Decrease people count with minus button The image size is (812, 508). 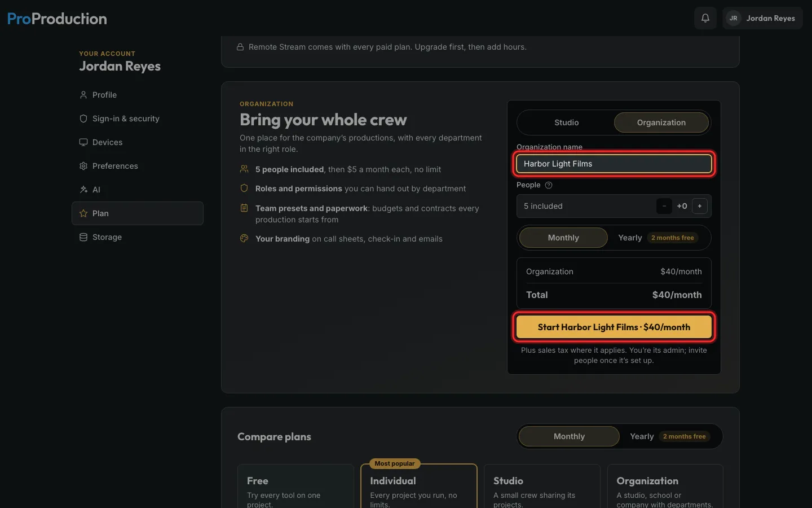point(664,206)
